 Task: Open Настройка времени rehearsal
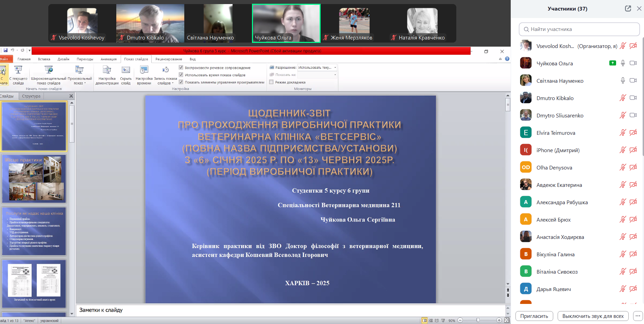point(144,75)
